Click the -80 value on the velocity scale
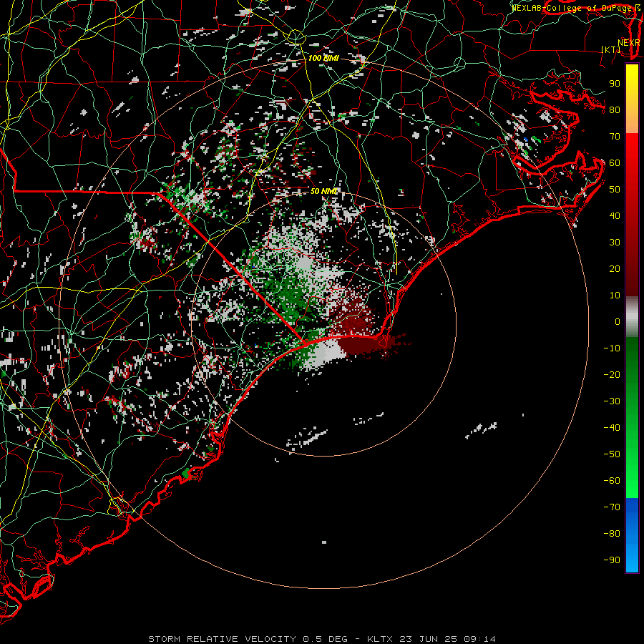Viewport: 644px width, 644px height. click(612, 534)
